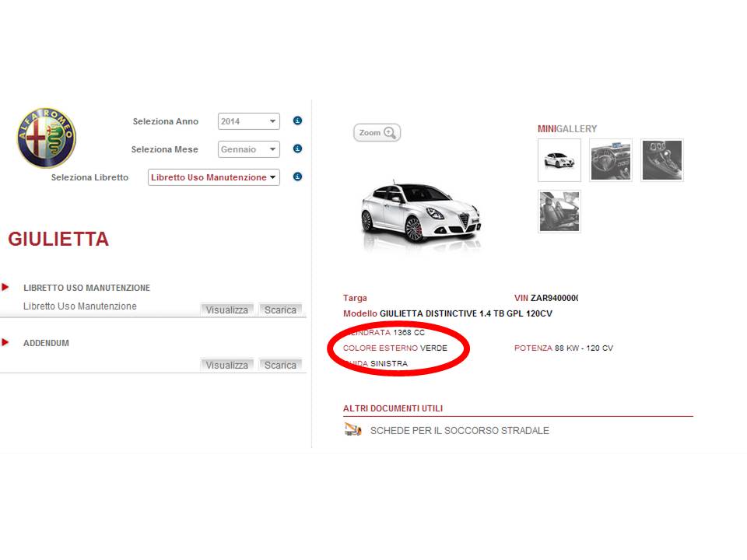The image size is (747, 560).
Task: Click Visualizza for Libretto Uso Manutenzione
Action: click(226, 310)
